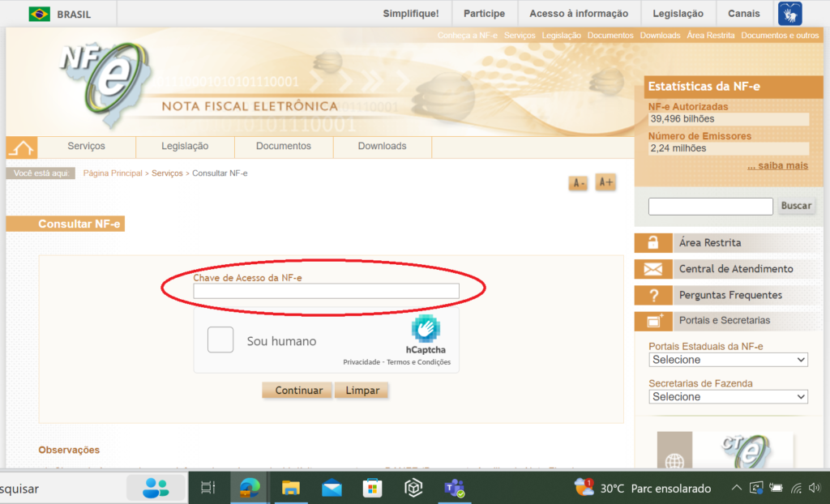Select Simplifique! in government top bar
Screen dimensions: 830x504
click(x=411, y=14)
